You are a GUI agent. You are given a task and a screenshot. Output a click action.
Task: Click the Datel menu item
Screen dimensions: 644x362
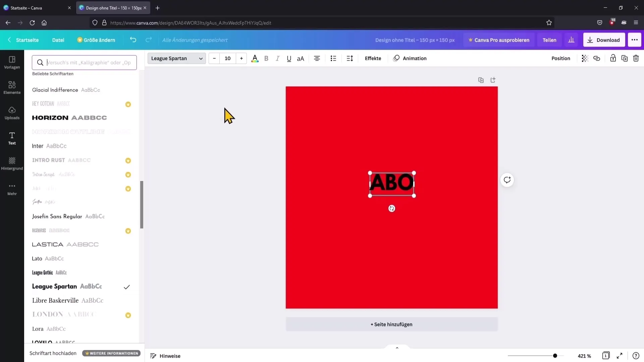58,40
